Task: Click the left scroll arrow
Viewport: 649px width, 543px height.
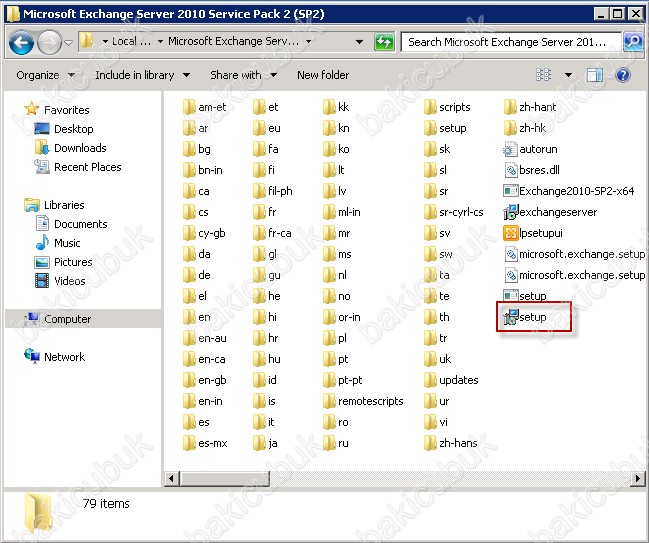Action: [x=171, y=479]
